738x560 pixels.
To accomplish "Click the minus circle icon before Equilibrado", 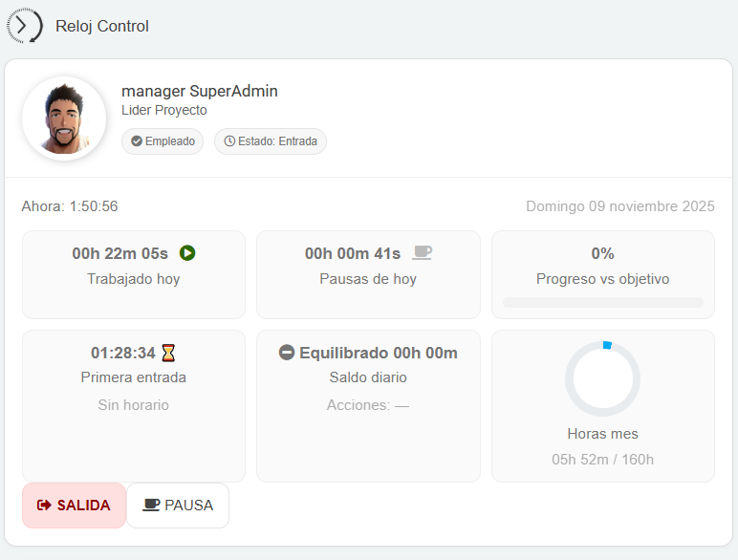I will click(287, 353).
